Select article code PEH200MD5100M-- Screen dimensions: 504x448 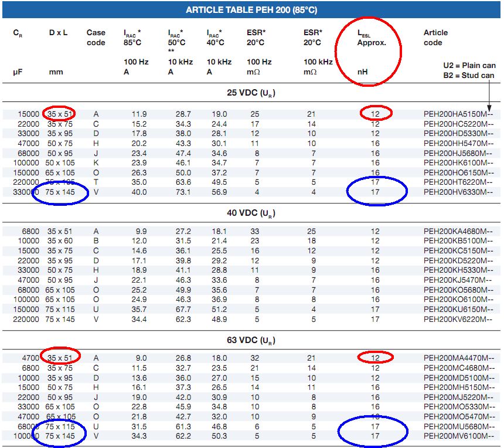click(459, 378)
